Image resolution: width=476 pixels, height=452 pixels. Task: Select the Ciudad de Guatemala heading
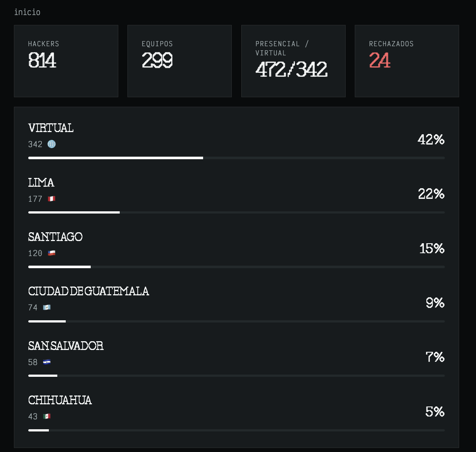(x=89, y=291)
